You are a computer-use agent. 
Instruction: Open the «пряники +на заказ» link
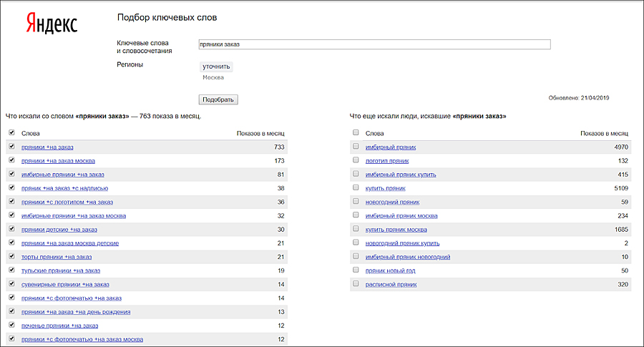(x=47, y=147)
